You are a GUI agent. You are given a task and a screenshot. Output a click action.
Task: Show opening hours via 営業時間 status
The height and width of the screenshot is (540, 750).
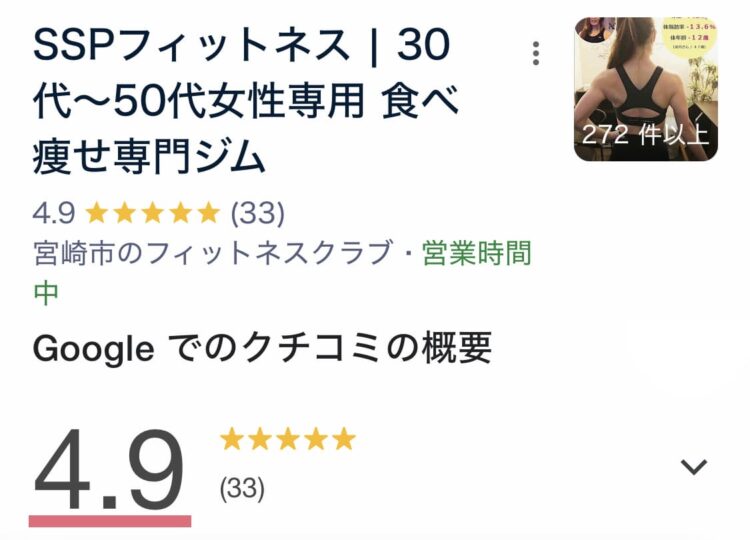476,253
